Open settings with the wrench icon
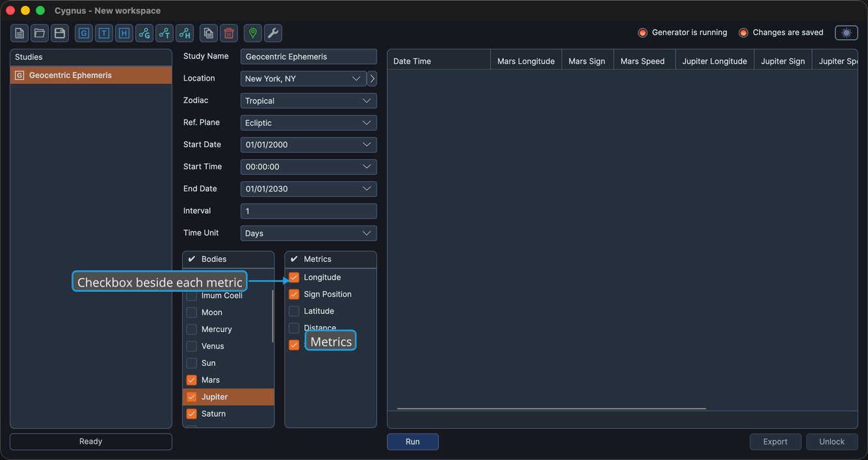The height and width of the screenshot is (460, 868). 273,33
